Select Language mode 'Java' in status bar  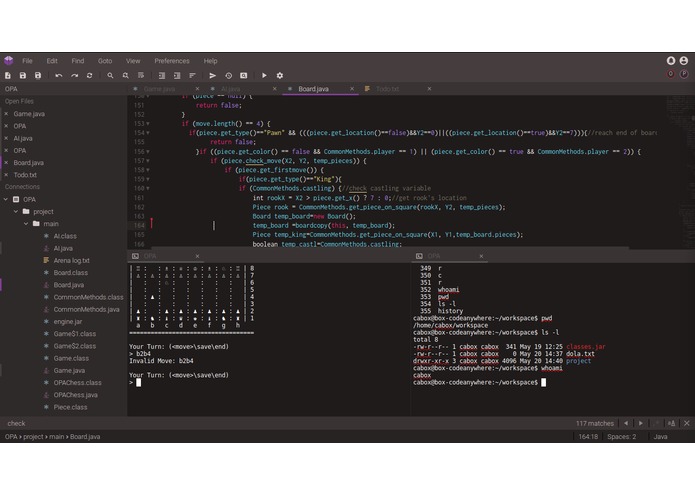coord(660,436)
